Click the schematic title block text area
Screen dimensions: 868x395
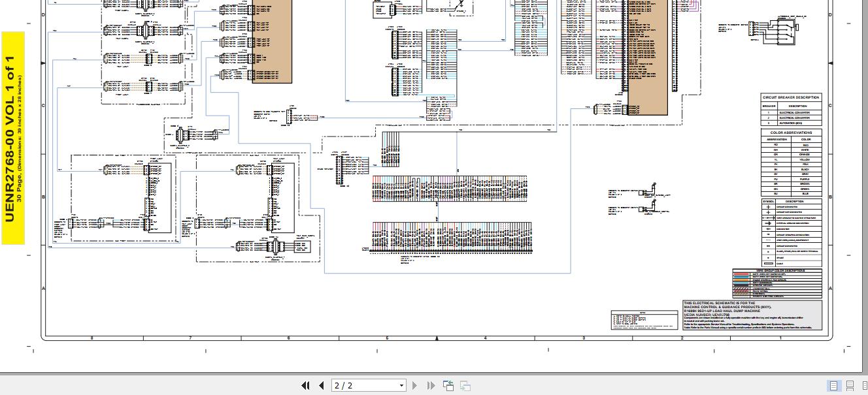pos(750,315)
